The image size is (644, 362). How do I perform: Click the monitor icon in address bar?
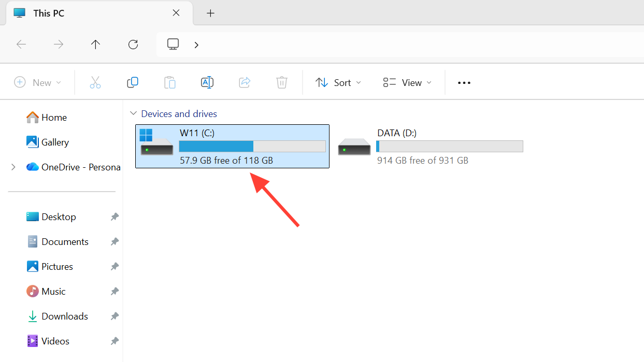click(x=173, y=44)
